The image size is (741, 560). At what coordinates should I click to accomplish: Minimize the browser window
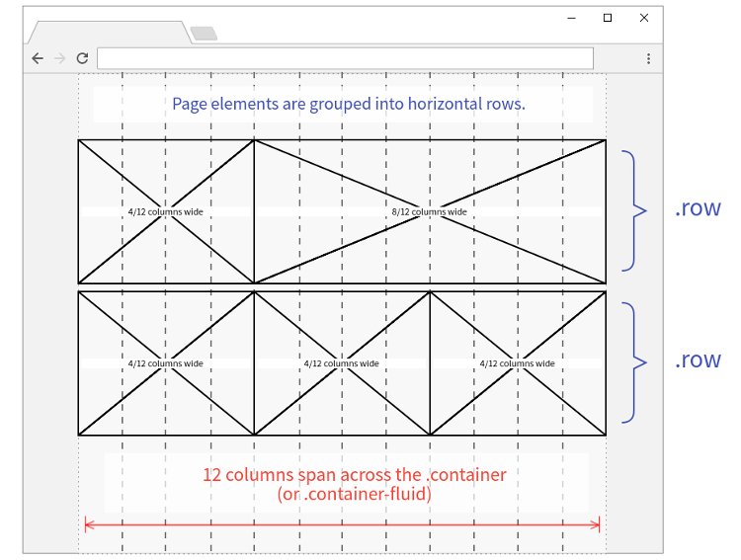pos(571,18)
